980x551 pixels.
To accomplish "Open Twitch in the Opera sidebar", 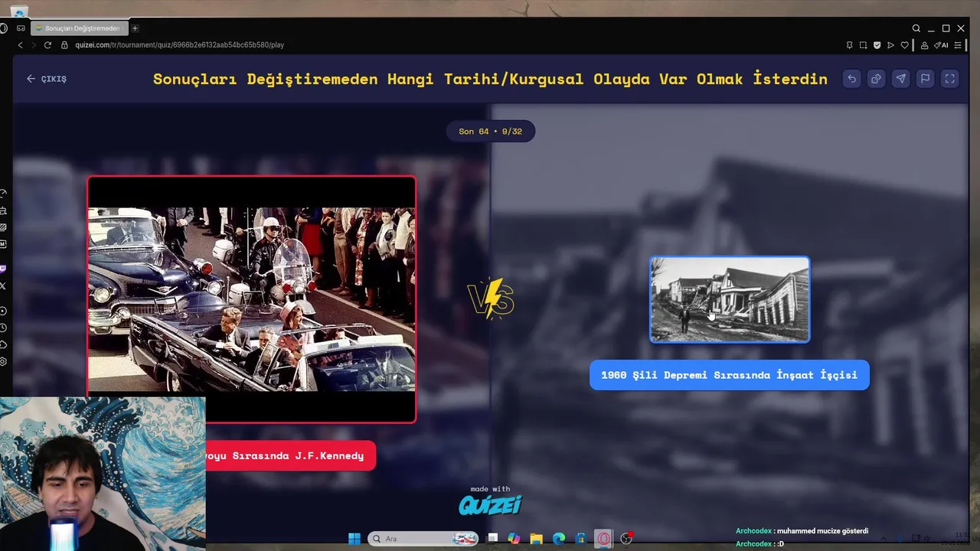I will [4, 269].
